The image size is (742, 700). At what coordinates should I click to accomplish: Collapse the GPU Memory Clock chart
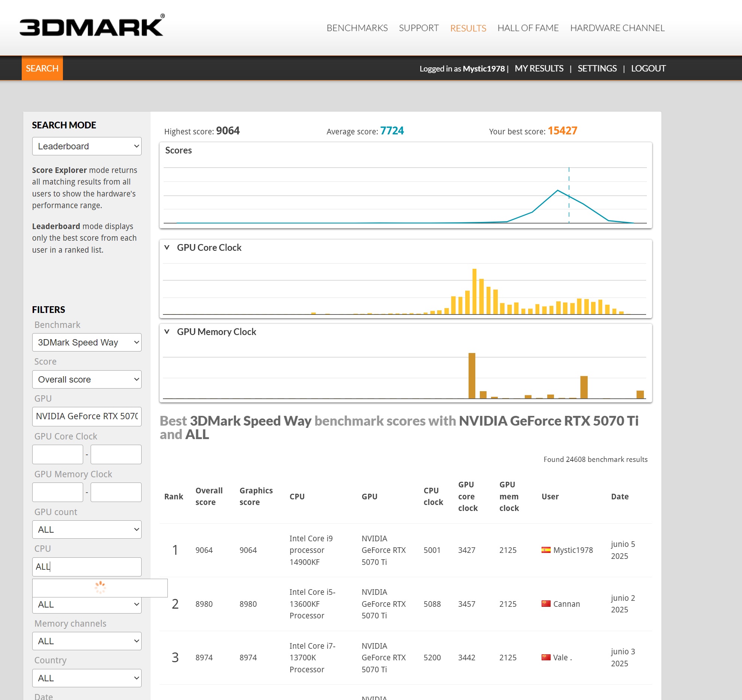pos(167,332)
